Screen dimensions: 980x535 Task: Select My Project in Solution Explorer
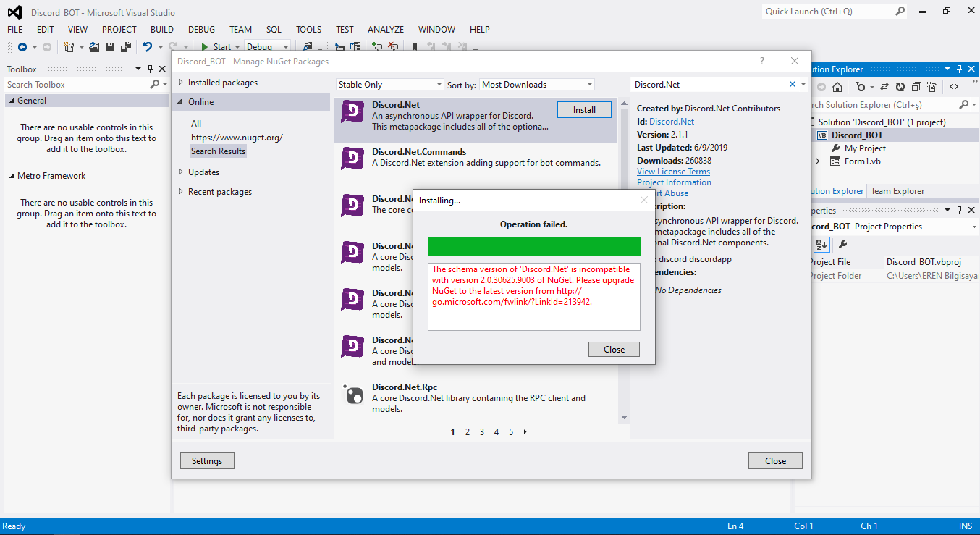pyautogui.click(x=865, y=148)
